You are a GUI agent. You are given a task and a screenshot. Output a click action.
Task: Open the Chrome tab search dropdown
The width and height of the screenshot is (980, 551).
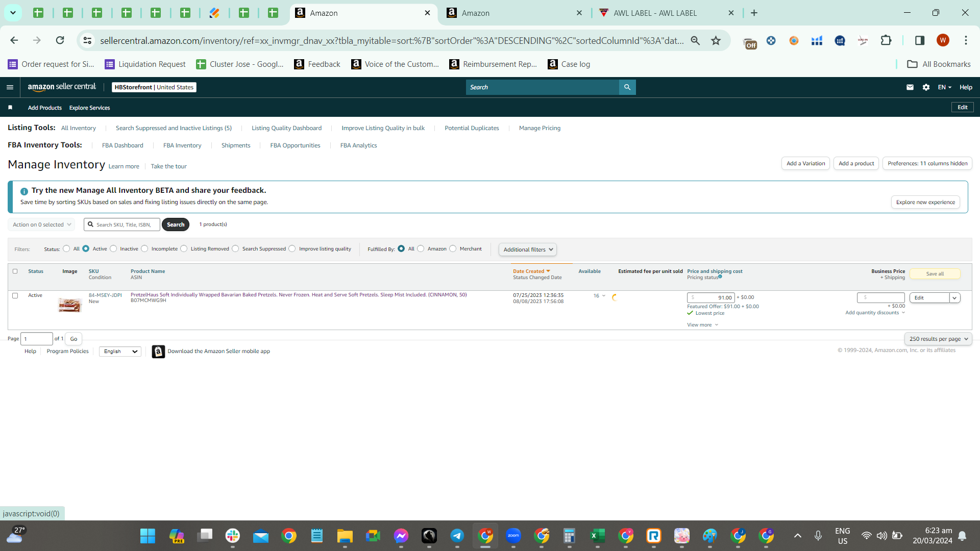(x=13, y=13)
